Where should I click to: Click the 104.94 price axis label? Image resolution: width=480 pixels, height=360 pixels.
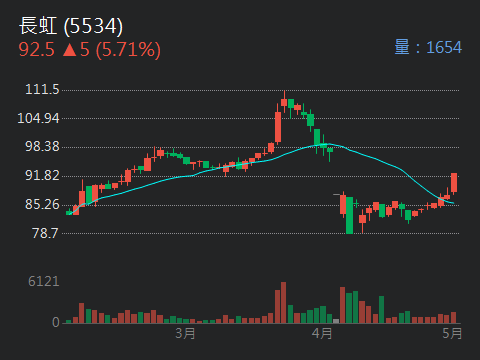tap(38, 118)
